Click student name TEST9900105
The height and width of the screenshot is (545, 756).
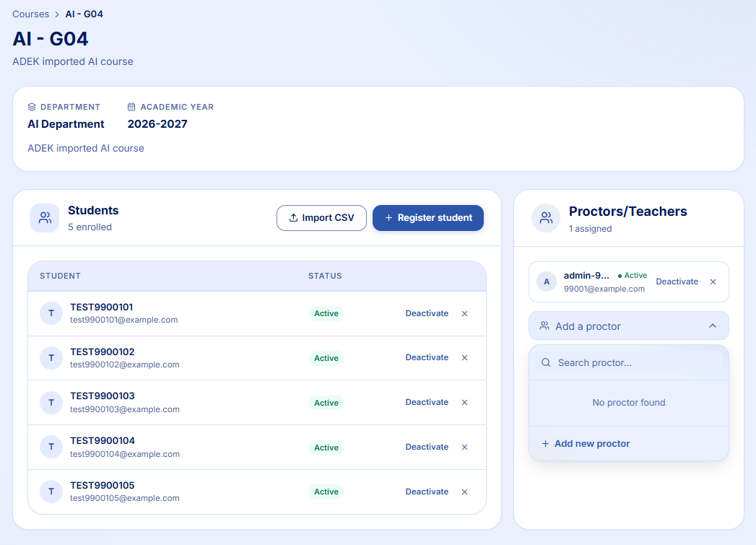point(103,486)
